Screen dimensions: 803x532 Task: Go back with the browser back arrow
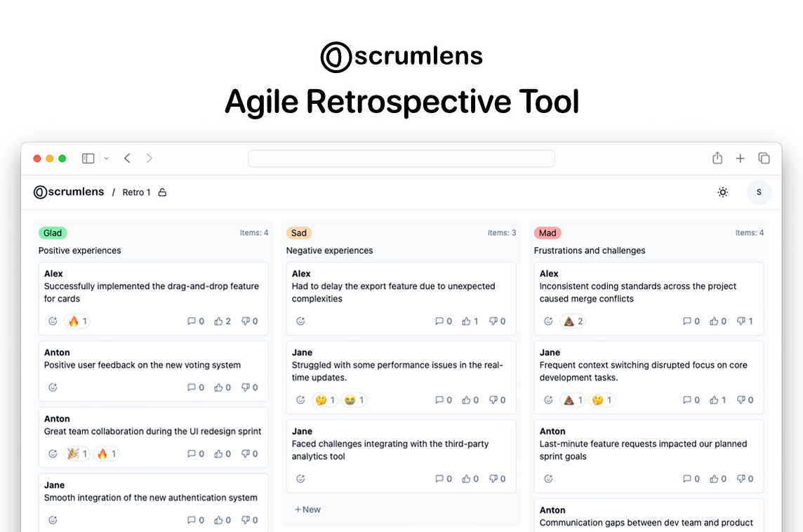[x=127, y=158]
